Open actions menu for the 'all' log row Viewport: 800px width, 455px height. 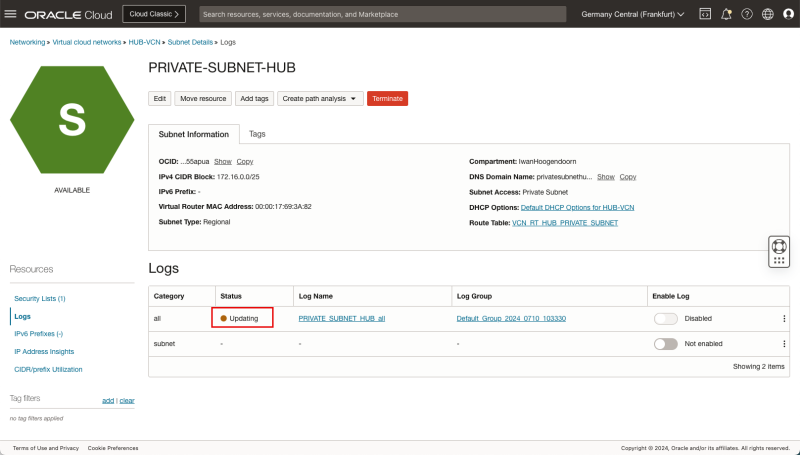784,318
